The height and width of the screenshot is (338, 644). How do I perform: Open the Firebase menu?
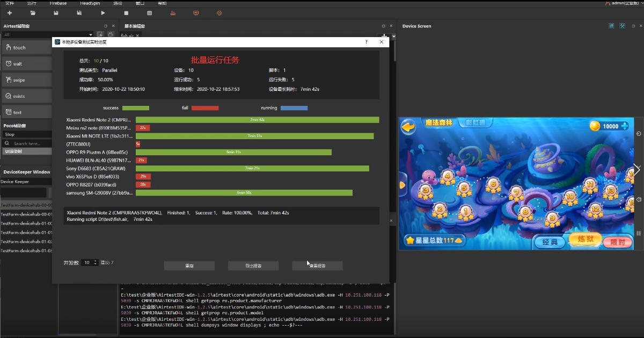pyautogui.click(x=58, y=3)
